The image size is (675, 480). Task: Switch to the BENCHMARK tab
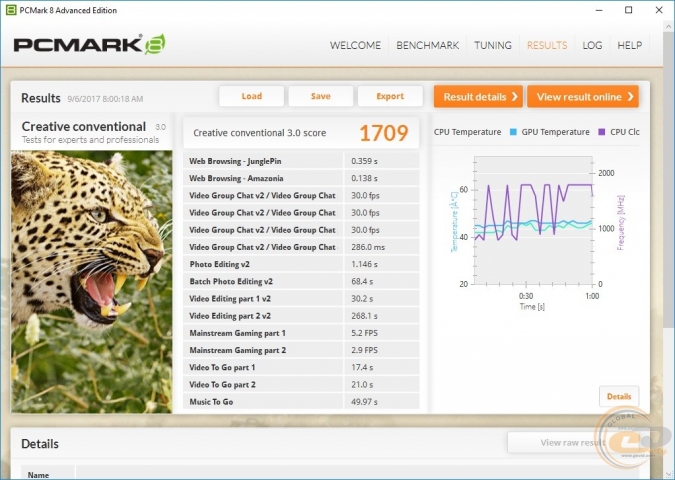point(427,45)
